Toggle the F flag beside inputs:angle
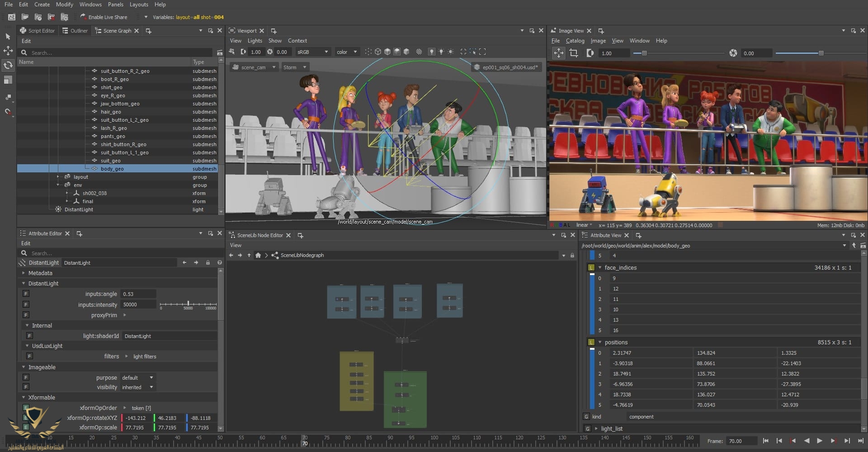868x452 pixels. [26, 294]
